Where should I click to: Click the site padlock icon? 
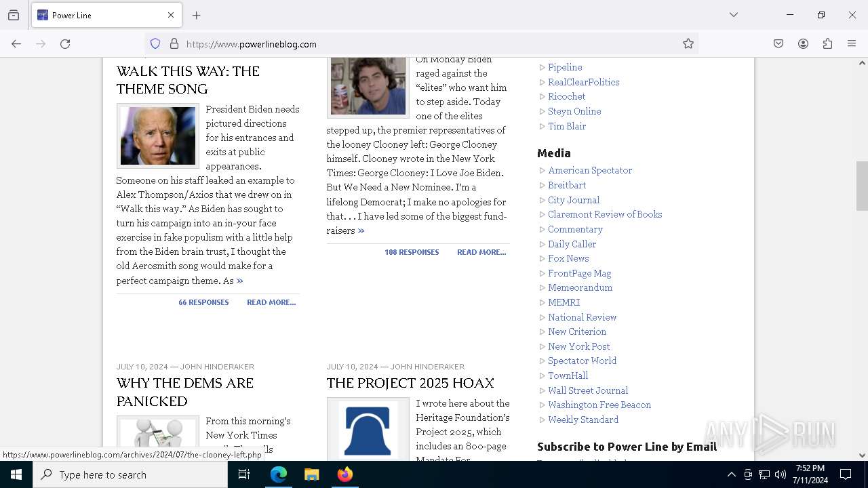click(x=174, y=44)
